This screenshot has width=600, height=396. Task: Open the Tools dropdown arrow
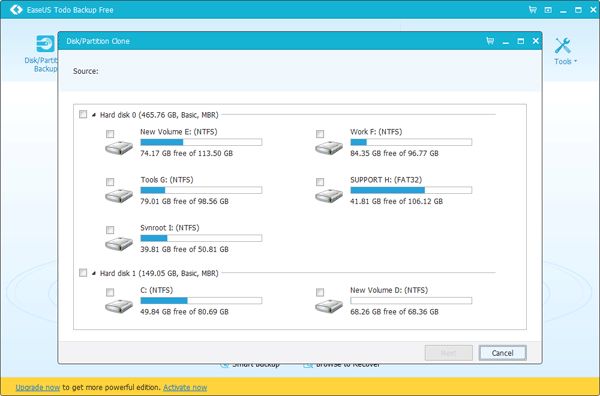click(575, 61)
